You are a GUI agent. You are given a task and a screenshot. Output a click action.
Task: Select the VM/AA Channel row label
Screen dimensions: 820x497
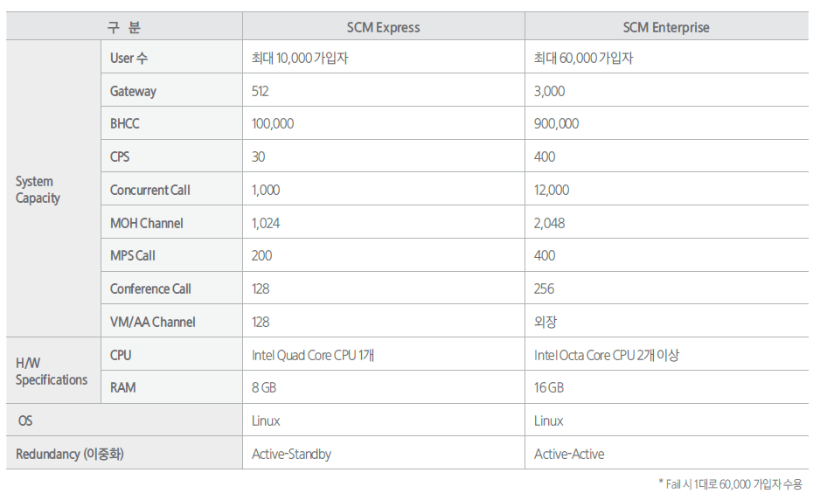click(x=153, y=322)
